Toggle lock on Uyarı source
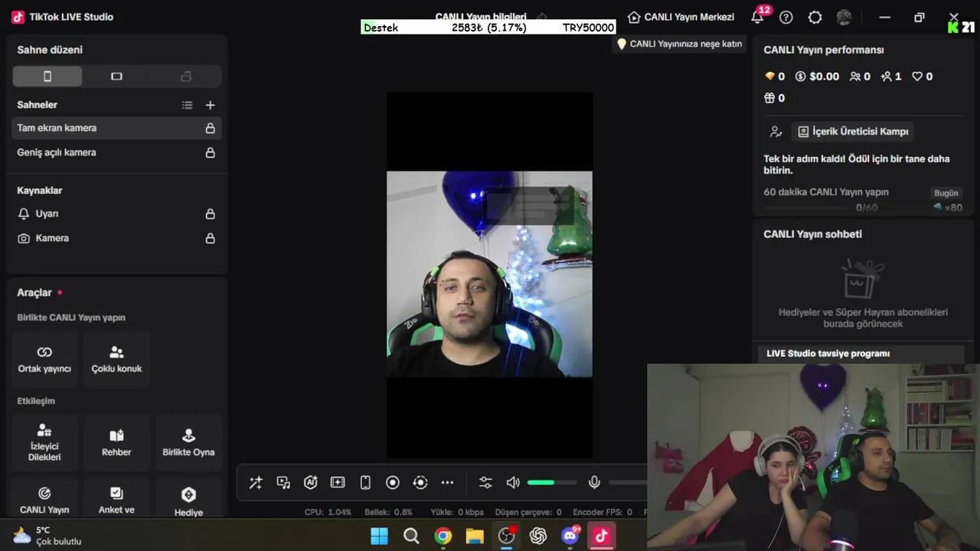The image size is (980, 551). (x=210, y=214)
